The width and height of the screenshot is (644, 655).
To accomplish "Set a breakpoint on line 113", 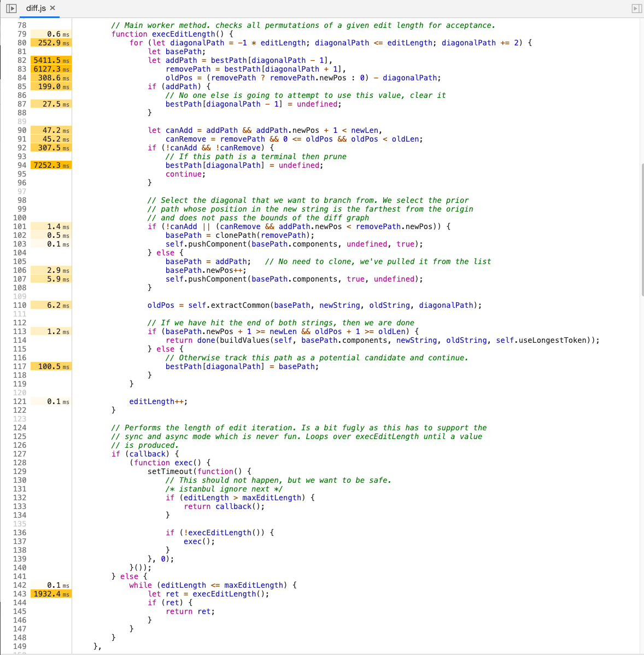I will coord(20,331).
